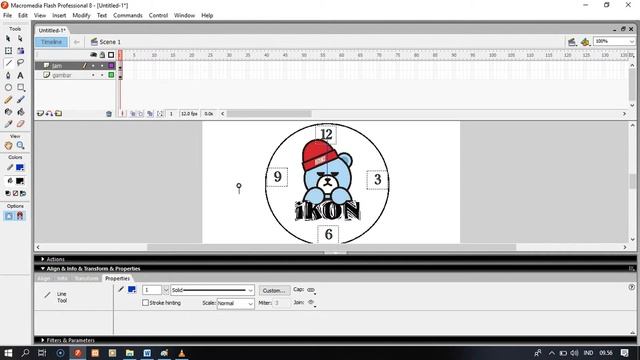Select the Paint Bucket tool
The width and height of the screenshot is (640, 360).
point(20,111)
